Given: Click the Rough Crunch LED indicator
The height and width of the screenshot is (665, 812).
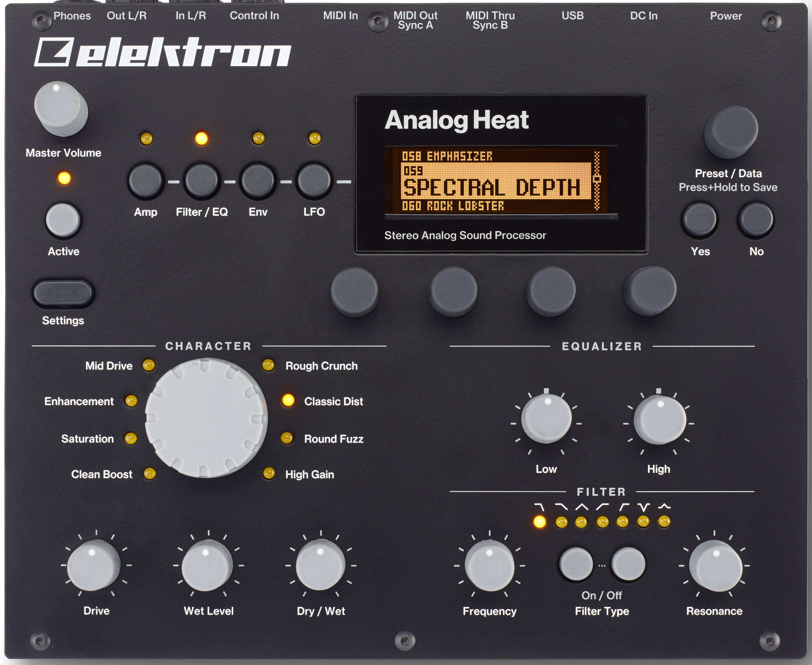Looking at the screenshot, I should 268,365.
